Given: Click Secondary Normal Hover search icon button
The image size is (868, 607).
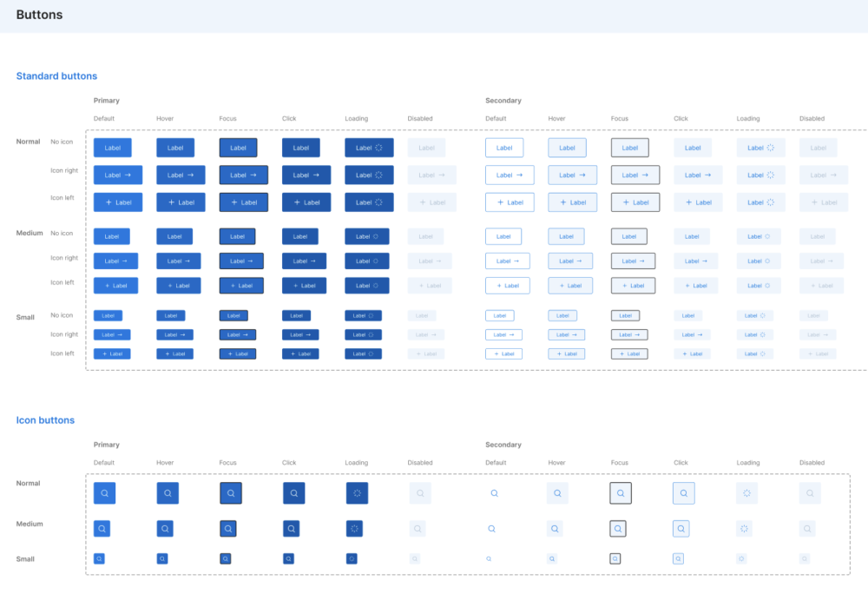Looking at the screenshot, I should [x=557, y=493].
